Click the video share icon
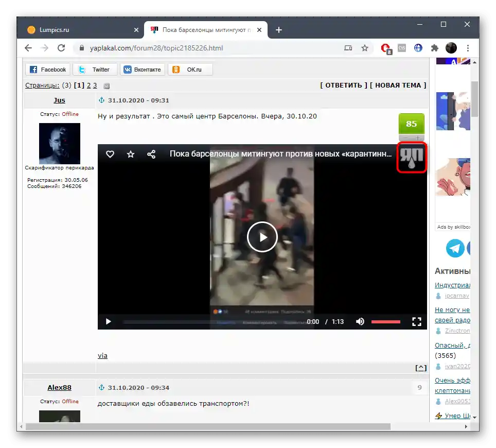The width and height of the screenshot is (496, 448). pos(151,154)
